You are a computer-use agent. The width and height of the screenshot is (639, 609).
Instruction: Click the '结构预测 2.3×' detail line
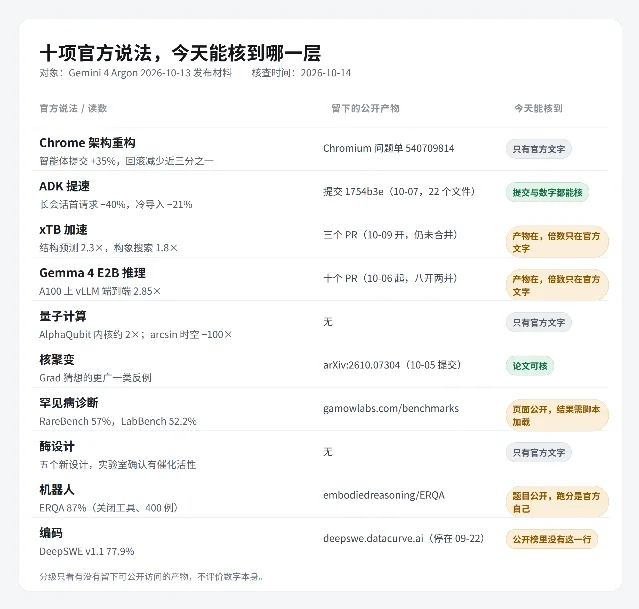pos(108,248)
